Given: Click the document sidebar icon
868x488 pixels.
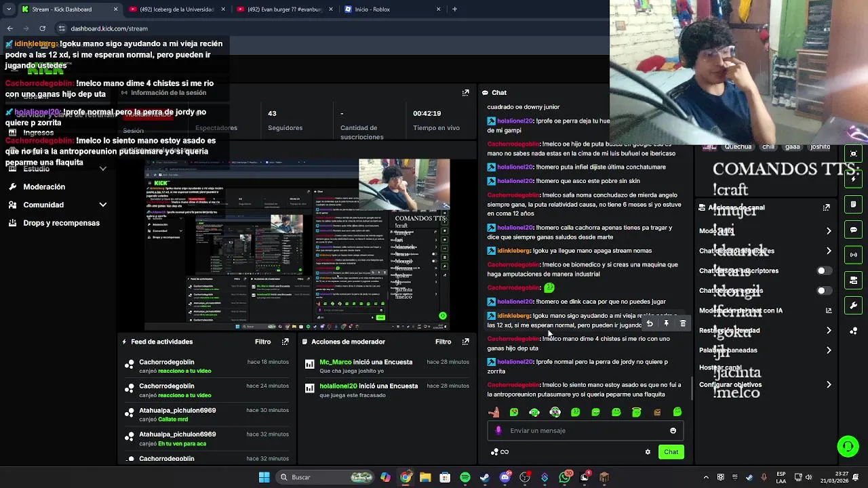Looking at the screenshot, I should 854,204.
